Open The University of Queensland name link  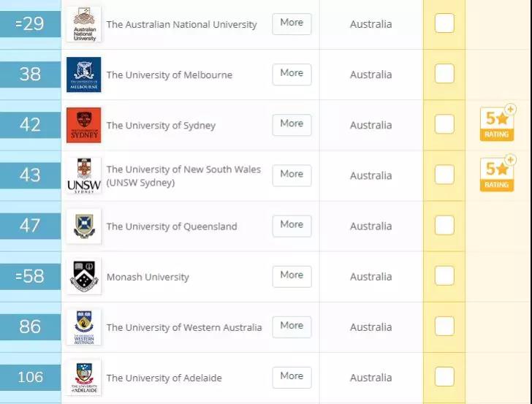172,226
